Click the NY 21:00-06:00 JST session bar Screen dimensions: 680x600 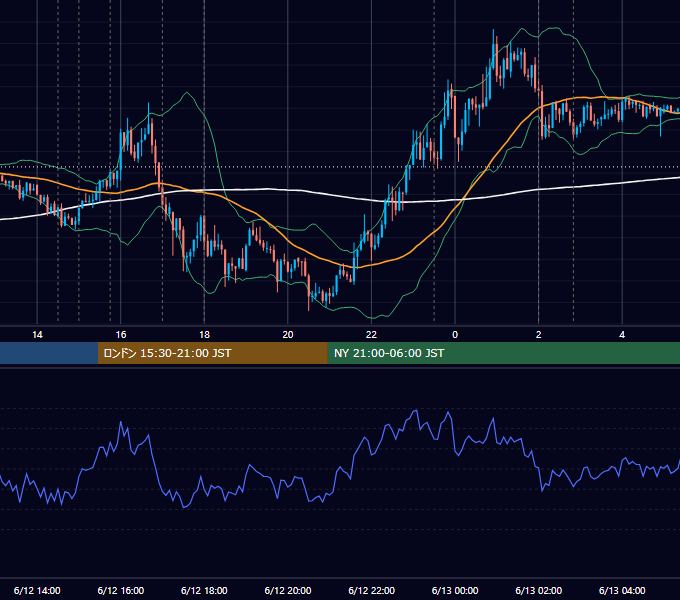pyautogui.click(x=503, y=353)
